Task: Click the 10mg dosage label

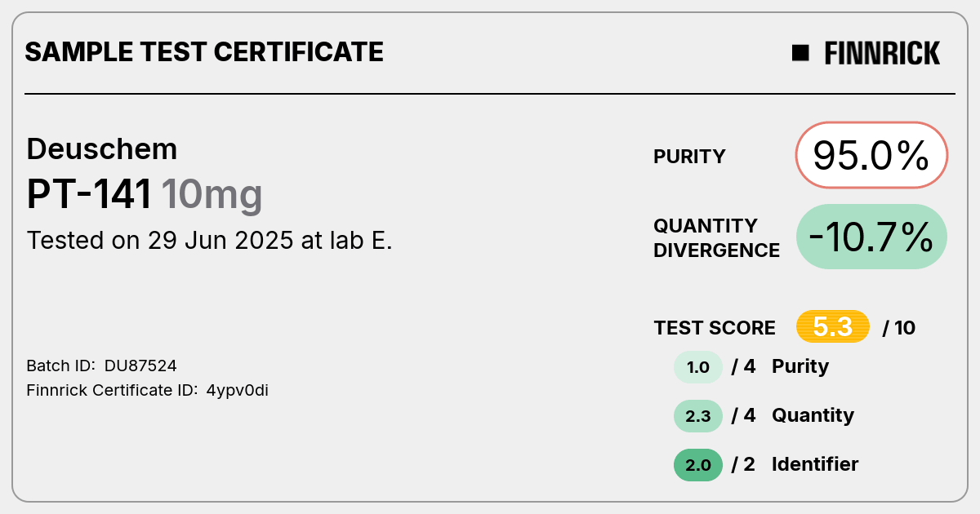Action: [x=212, y=196]
